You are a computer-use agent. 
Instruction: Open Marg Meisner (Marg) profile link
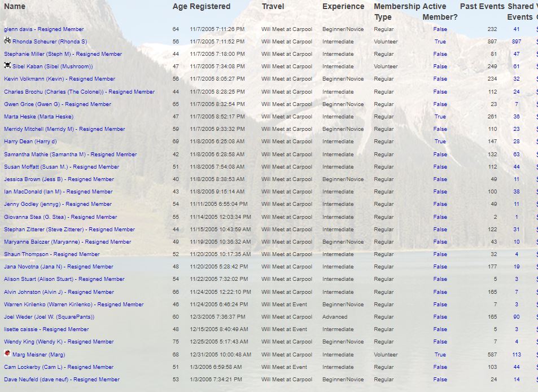click(x=39, y=355)
